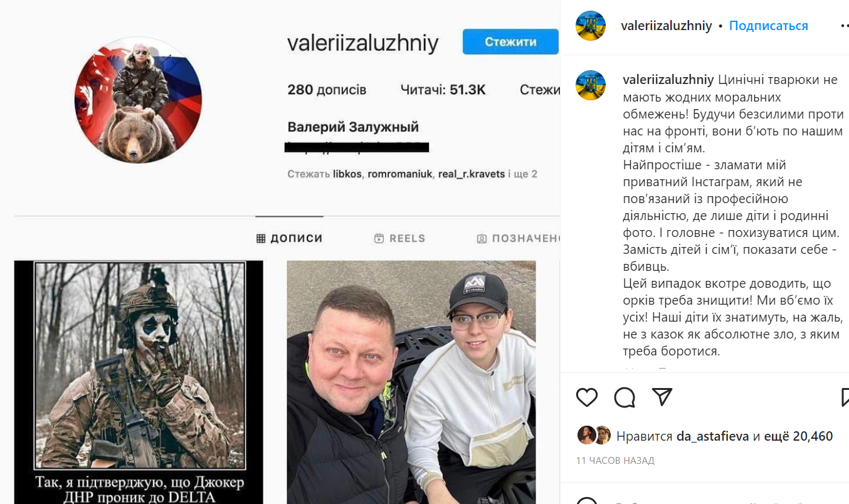Screen dimensions: 849x504
Task: Share post with paper plane icon
Action: pos(662,396)
